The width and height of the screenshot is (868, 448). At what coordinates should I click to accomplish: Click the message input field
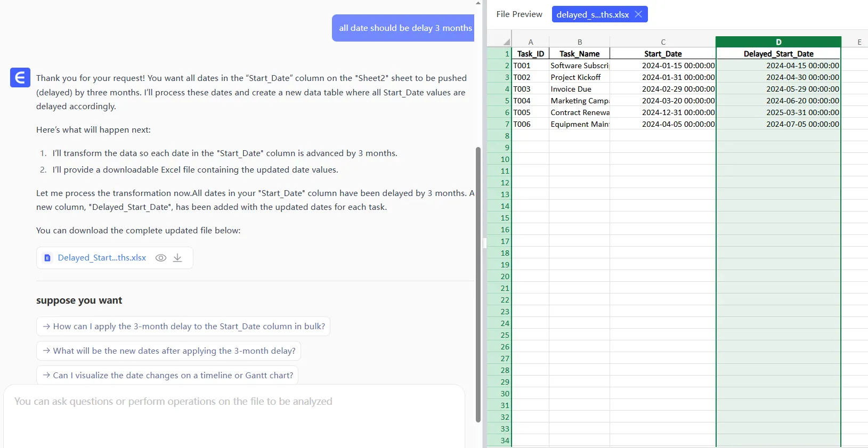tap(234, 416)
